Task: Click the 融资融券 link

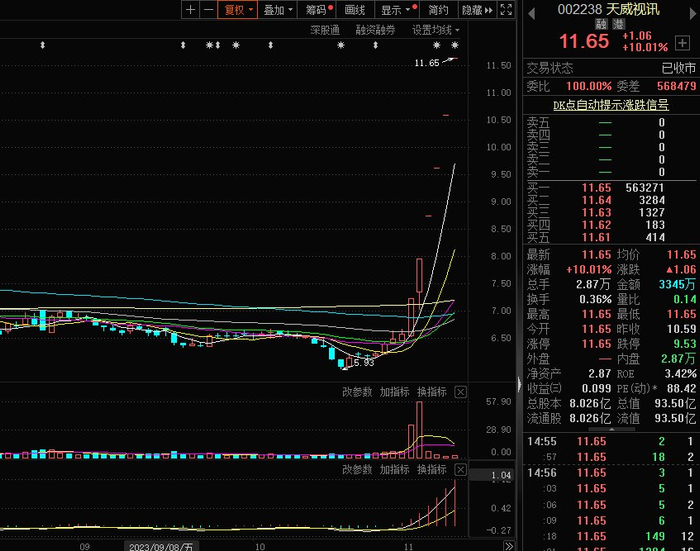Action: pyautogui.click(x=375, y=30)
